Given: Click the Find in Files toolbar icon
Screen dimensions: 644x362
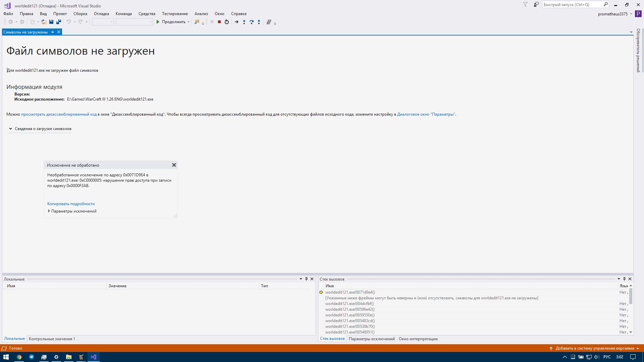Looking at the screenshot, I should pos(197,22).
